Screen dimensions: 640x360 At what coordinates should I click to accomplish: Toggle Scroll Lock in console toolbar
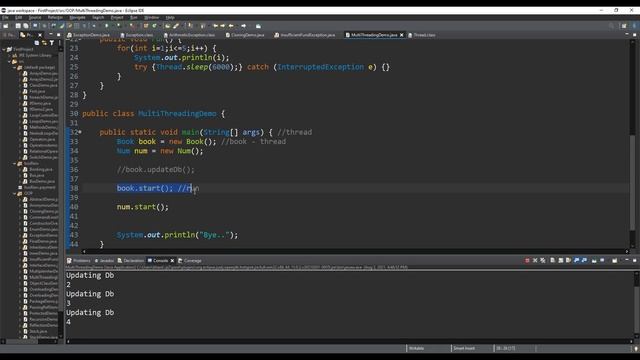tap(560, 260)
